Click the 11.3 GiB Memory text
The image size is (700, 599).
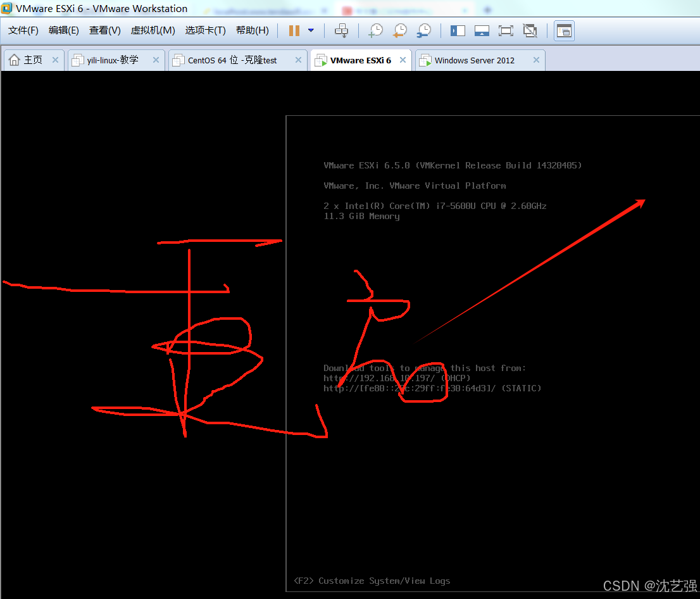pos(361,216)
